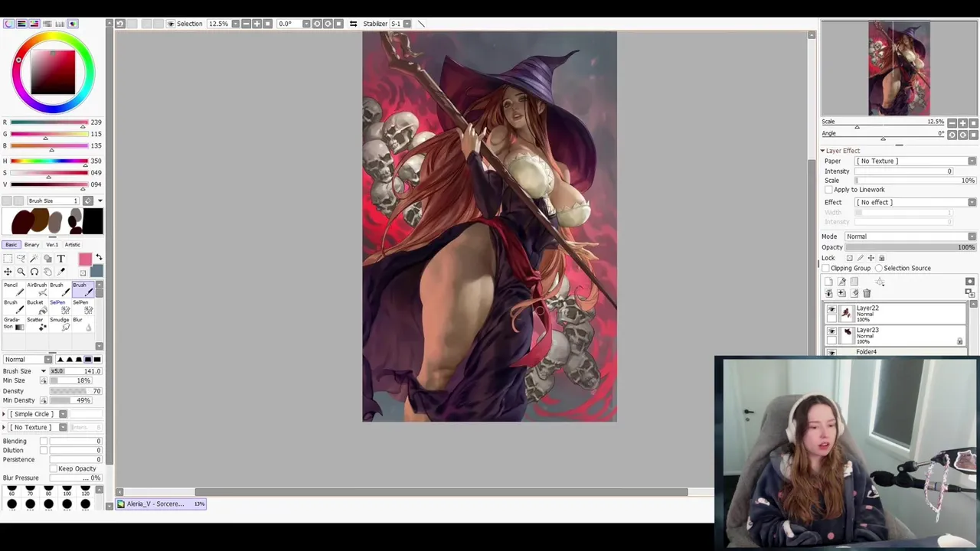
Task: Select the Zoom magnifier tool
Action: click(x=21, y=272)
